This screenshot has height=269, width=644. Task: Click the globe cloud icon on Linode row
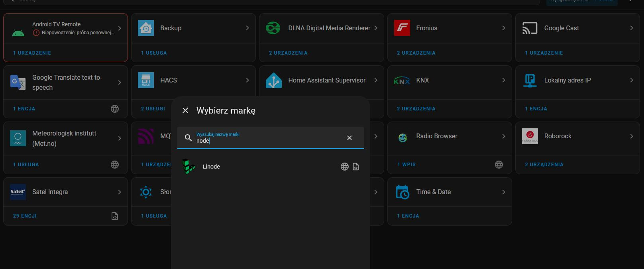[x=345, y=167]
